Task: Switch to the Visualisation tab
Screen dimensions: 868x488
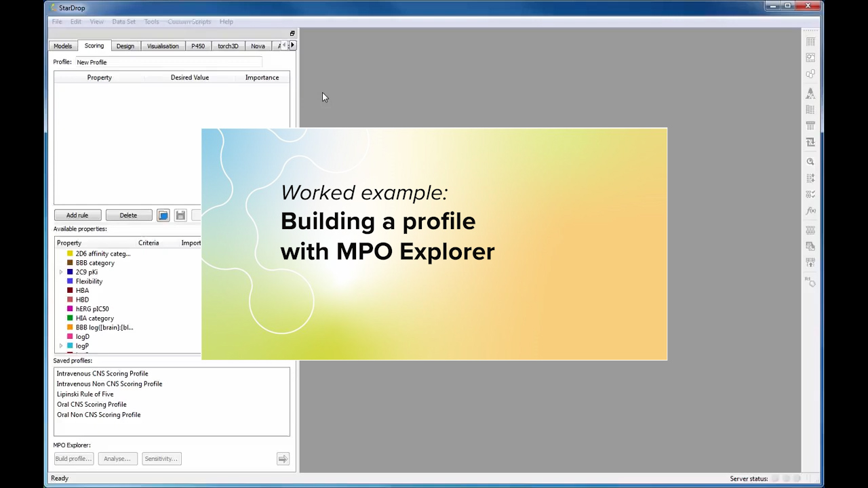Action: click(x=163, y=45)
